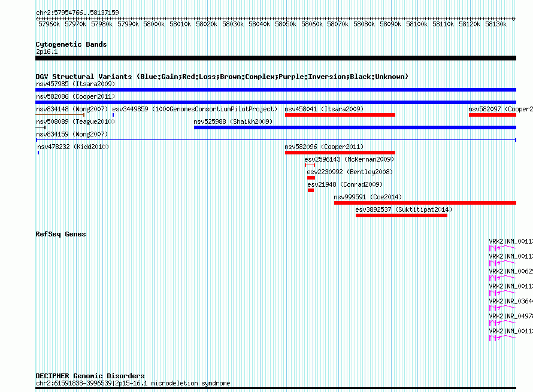Screen dimensions: 533x392
Task: Click thin blue line under nsv834159
Action: 275,140
